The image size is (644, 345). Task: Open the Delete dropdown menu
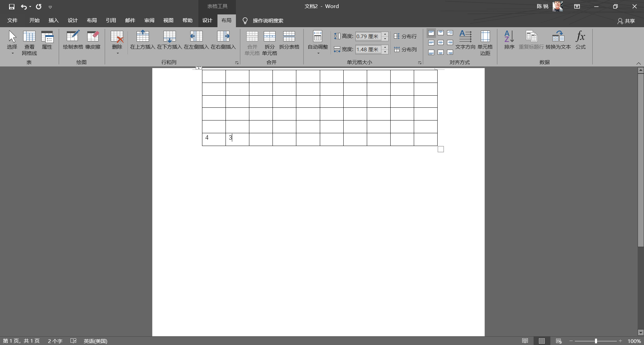click(117, 43)
